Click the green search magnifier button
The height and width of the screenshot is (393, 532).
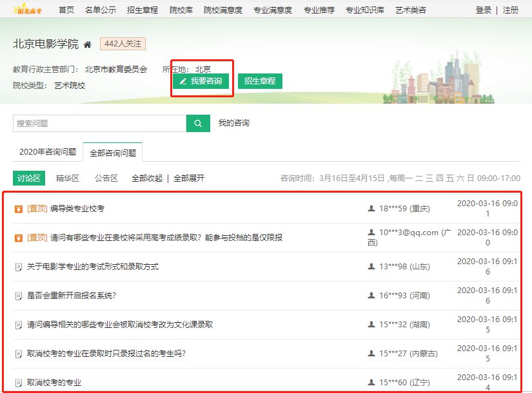[198, 124]
